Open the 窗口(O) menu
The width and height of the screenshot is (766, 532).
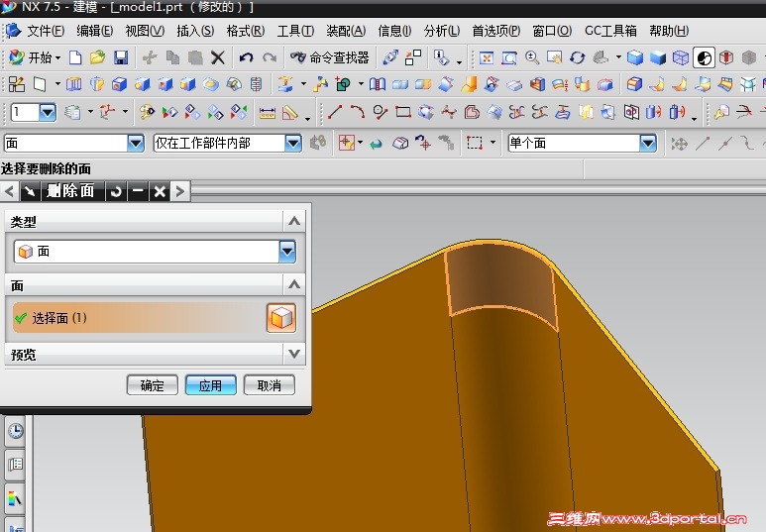coord(552,31)
